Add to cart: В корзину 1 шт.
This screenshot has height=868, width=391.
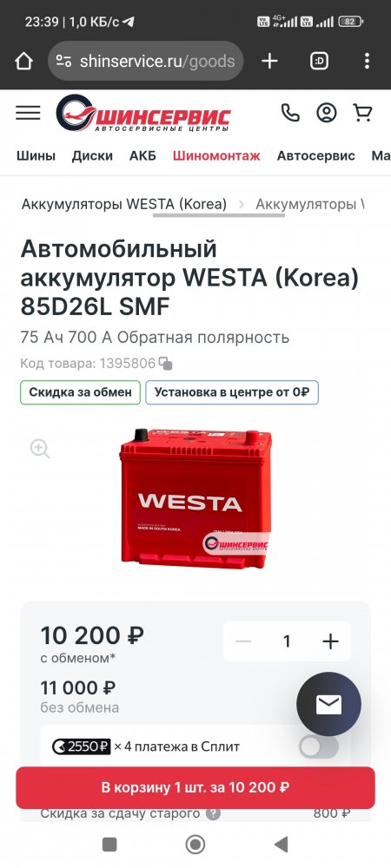click(195, 787)
